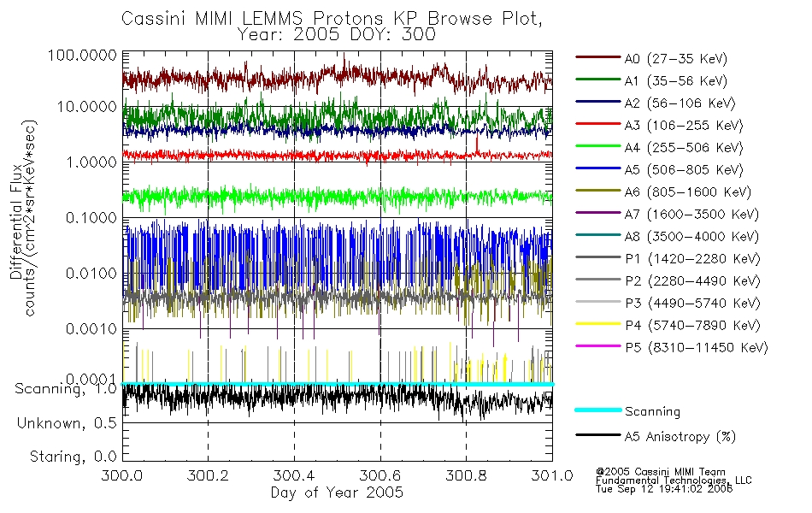
Task: Click the Cassini MIMI Team copyright text
Action: [661, 472]
